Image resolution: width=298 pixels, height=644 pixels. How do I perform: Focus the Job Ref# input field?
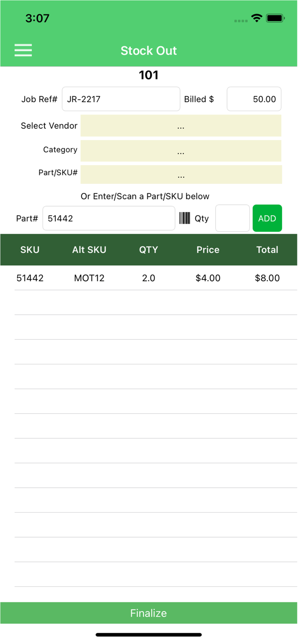pos(121,99)
